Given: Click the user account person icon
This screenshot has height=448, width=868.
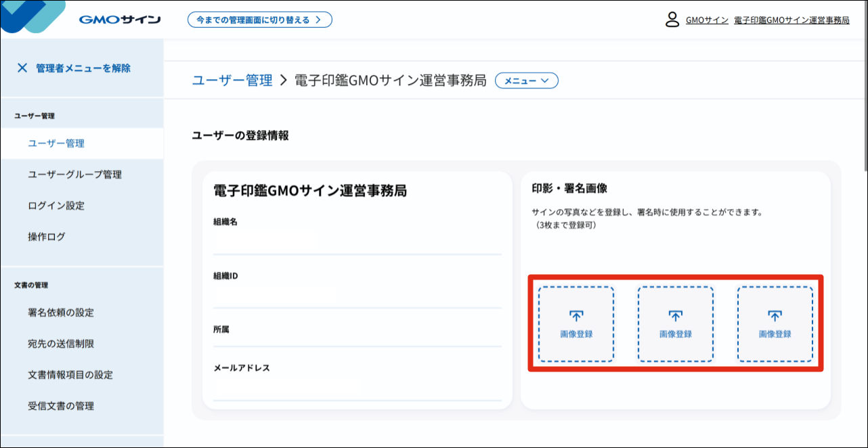Looking at the screenshot, I should coord(671,20).
